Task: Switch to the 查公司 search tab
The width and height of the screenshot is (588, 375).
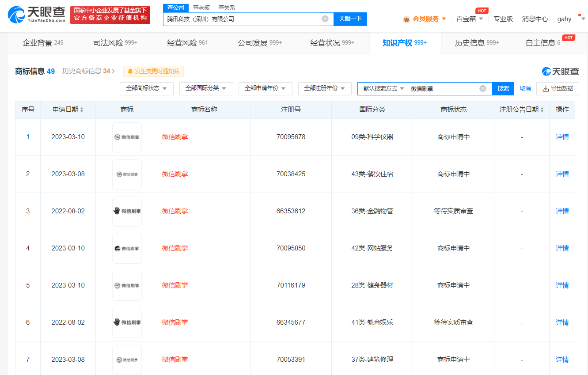Action: tap(176, 8)
